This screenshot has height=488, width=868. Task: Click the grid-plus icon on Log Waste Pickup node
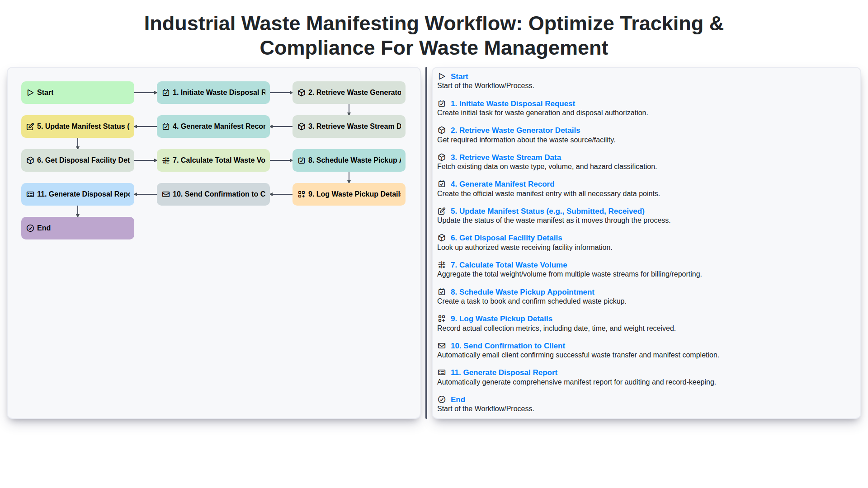click(x=302, y=194)
